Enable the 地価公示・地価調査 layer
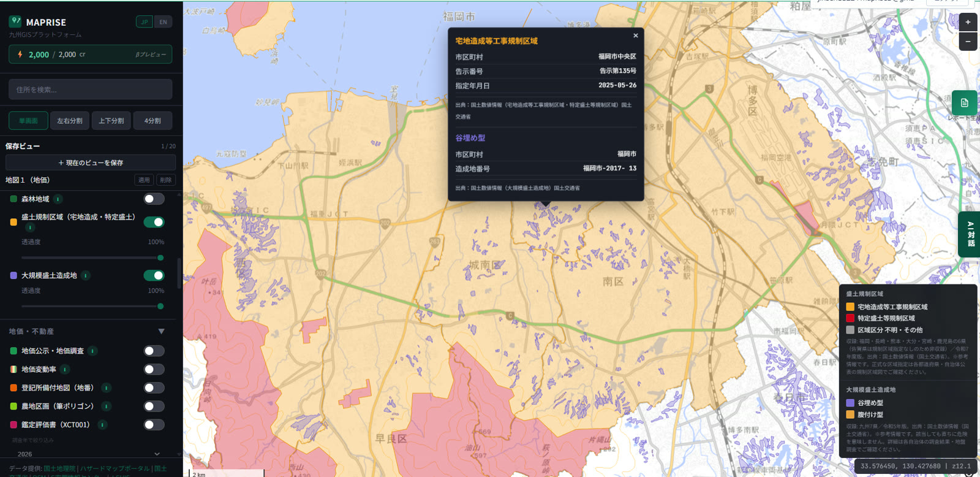Image resolution: width=980 pixels, height=477 pixels. 154,351
